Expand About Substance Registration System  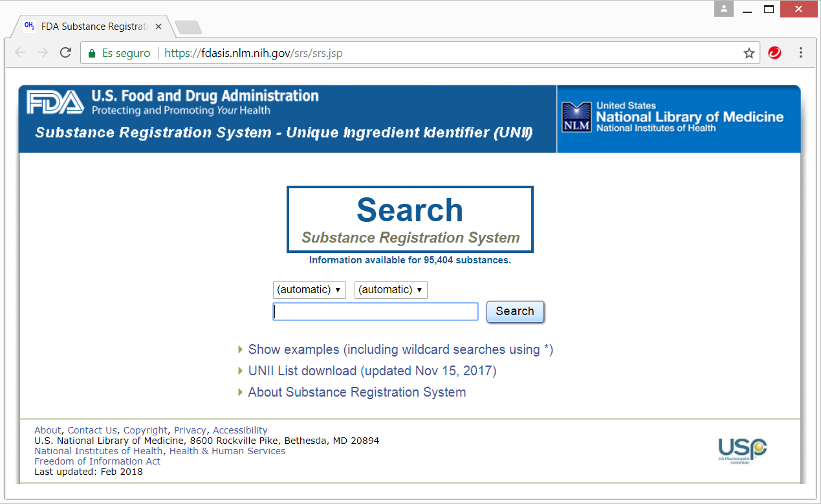356,392
